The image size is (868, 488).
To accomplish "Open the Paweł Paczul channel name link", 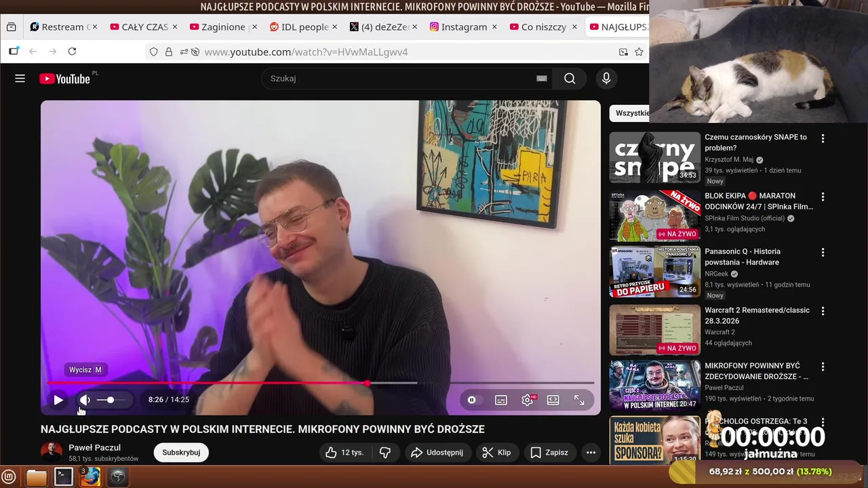I will coord(94,447).
